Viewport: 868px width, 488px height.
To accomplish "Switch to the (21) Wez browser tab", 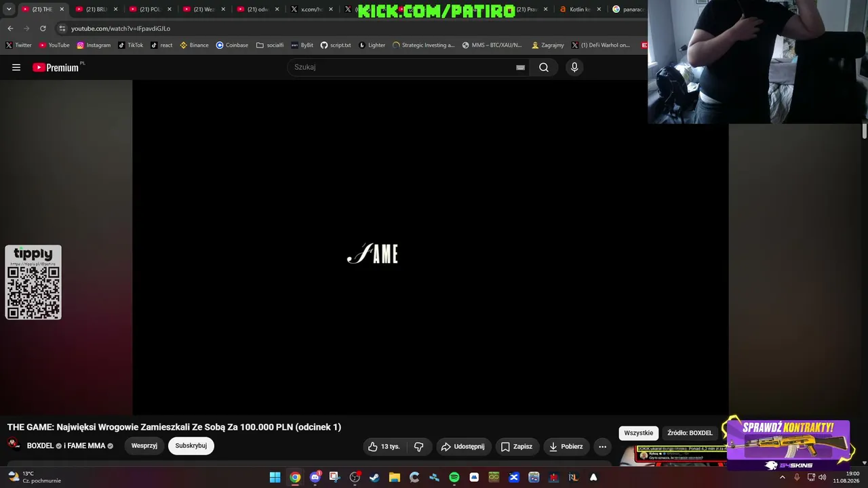I will pyautogui.click(x=203, y=9).
